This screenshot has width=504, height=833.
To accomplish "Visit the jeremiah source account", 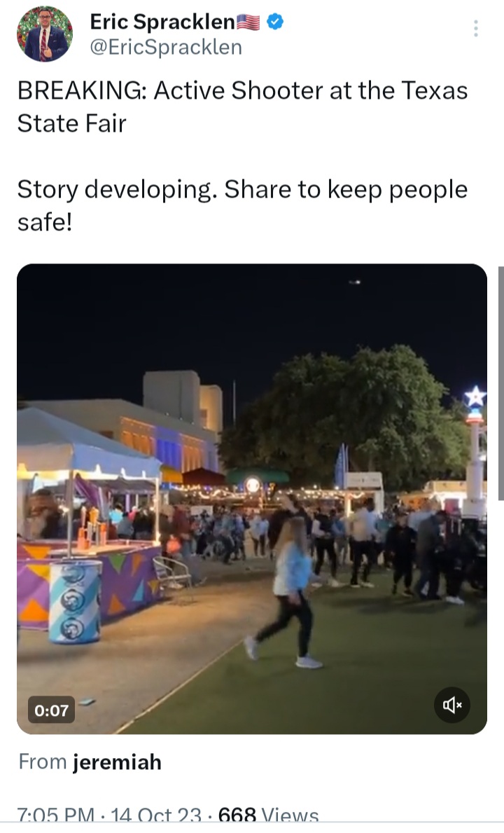I will click(x=117, y=762).
